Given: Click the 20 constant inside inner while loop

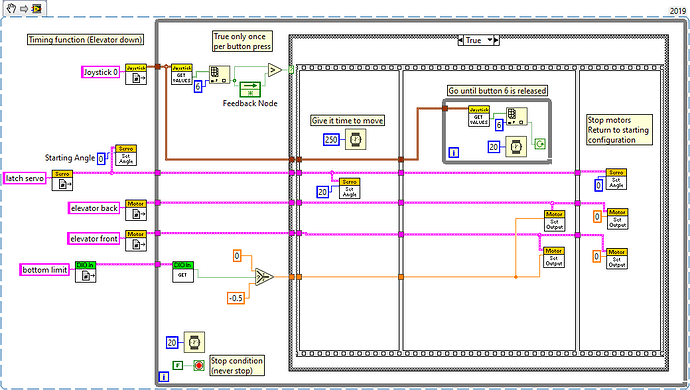Looking at the screenshot, I should tap(494, 147).
